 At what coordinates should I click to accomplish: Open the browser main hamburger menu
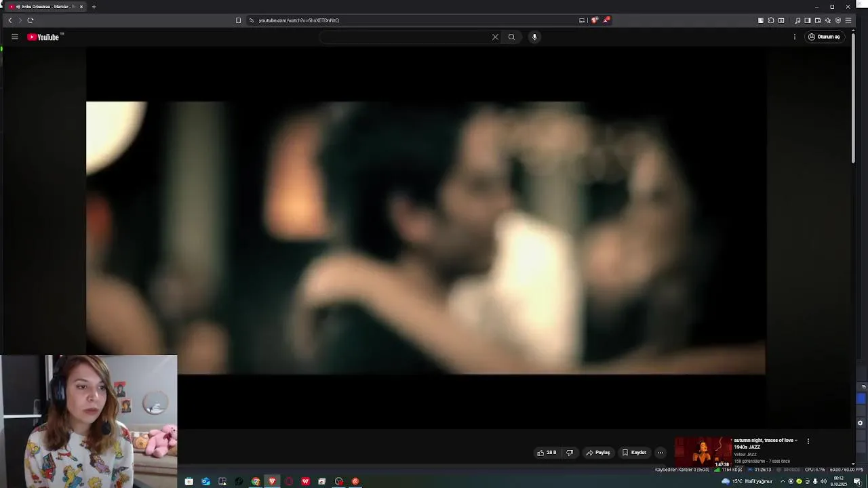[848, 20]
